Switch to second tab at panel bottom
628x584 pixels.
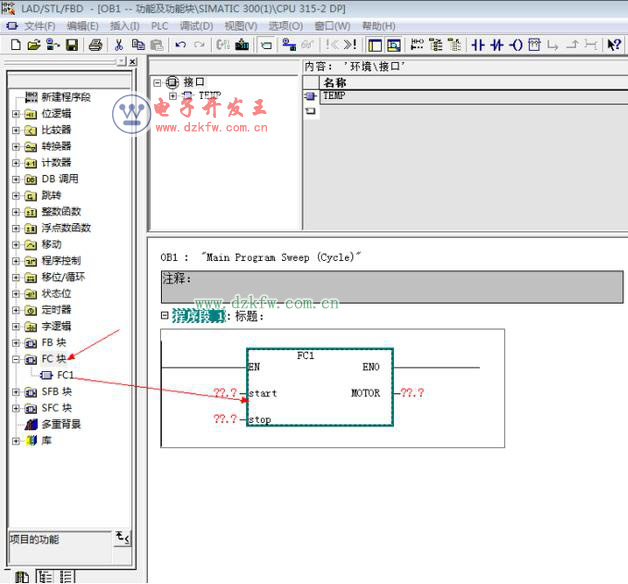(45, 577)
